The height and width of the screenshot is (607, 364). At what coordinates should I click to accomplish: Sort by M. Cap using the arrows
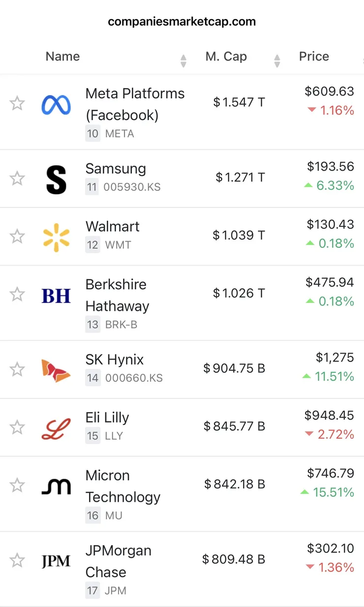277,61
